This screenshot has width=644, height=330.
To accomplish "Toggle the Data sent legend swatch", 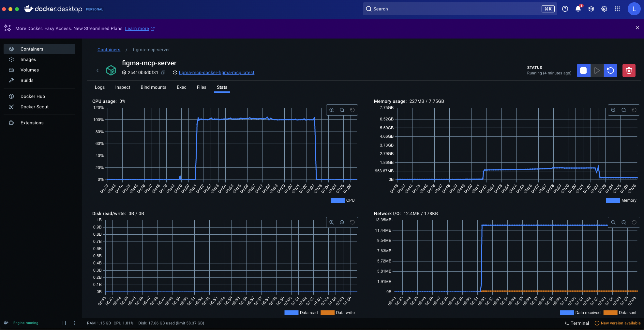I will 610,313.
